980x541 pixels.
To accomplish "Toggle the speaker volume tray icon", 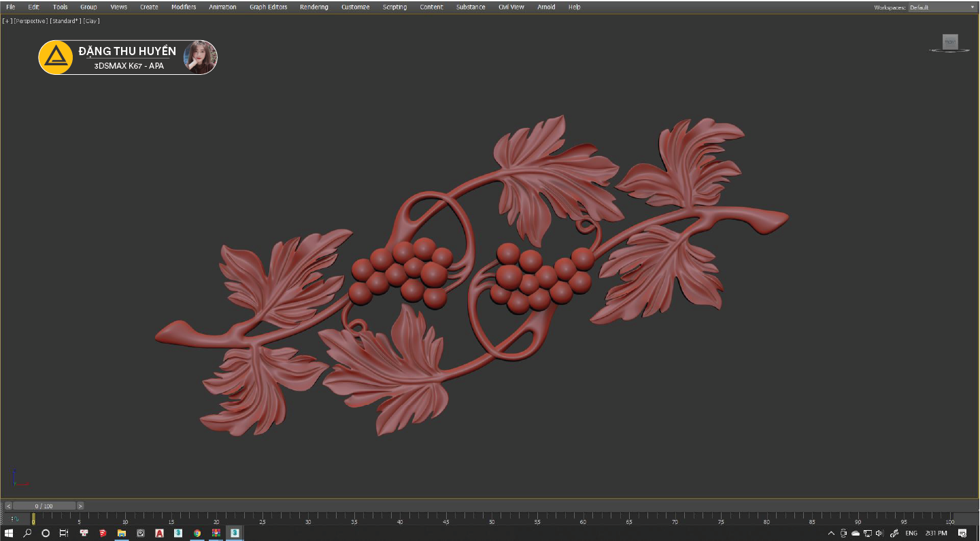I will 879,534.
